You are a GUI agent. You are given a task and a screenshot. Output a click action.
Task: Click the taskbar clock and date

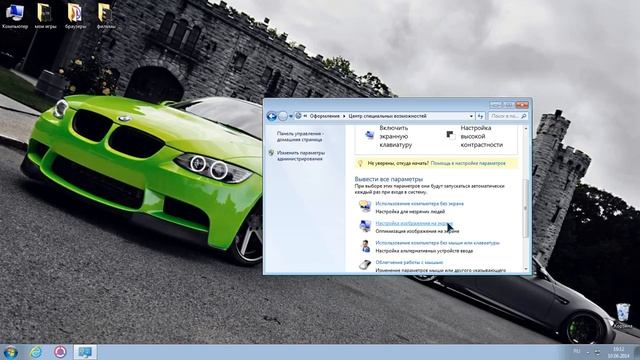click(x=618, y=352)
